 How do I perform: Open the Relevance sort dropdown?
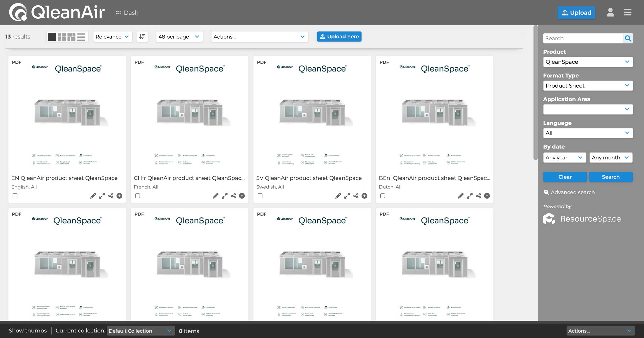[112, 37]
